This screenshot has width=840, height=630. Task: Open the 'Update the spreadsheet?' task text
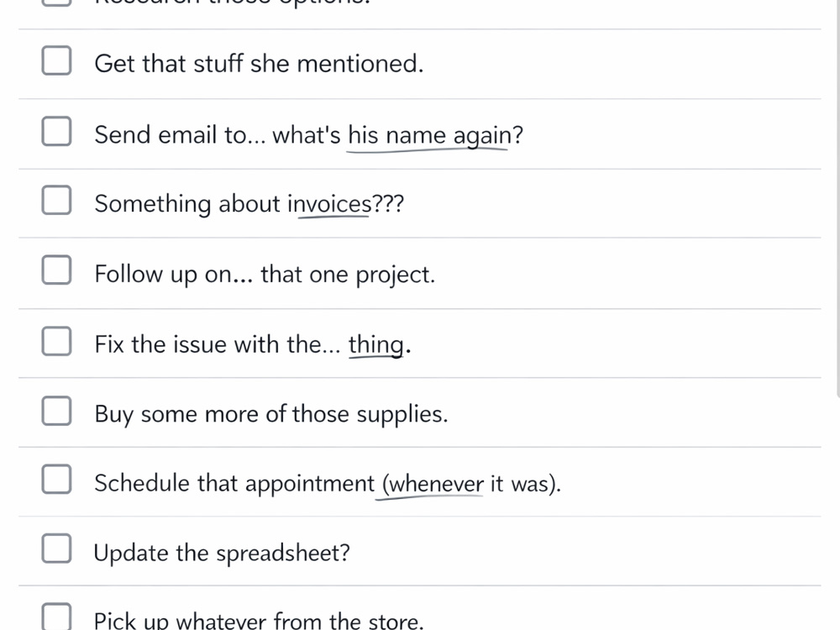coord(222,554)
